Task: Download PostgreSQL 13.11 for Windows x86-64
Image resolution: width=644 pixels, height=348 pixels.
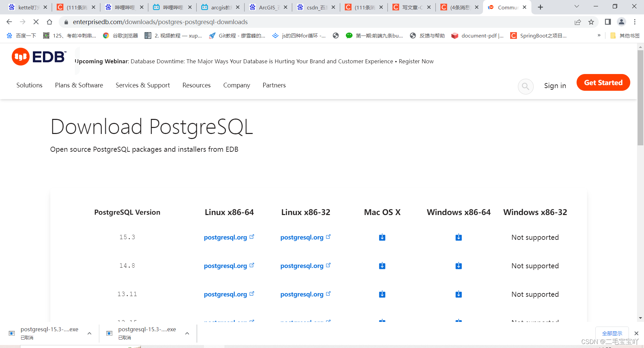Action: tap(459, 294)
